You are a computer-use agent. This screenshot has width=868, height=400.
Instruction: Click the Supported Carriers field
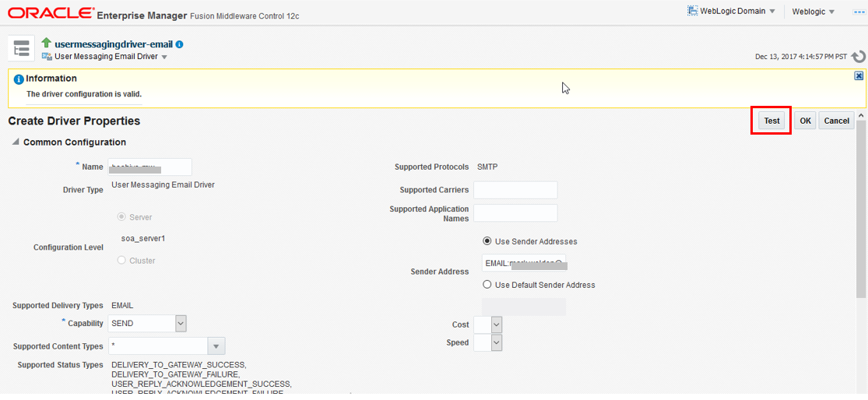[x=515, y=190]
